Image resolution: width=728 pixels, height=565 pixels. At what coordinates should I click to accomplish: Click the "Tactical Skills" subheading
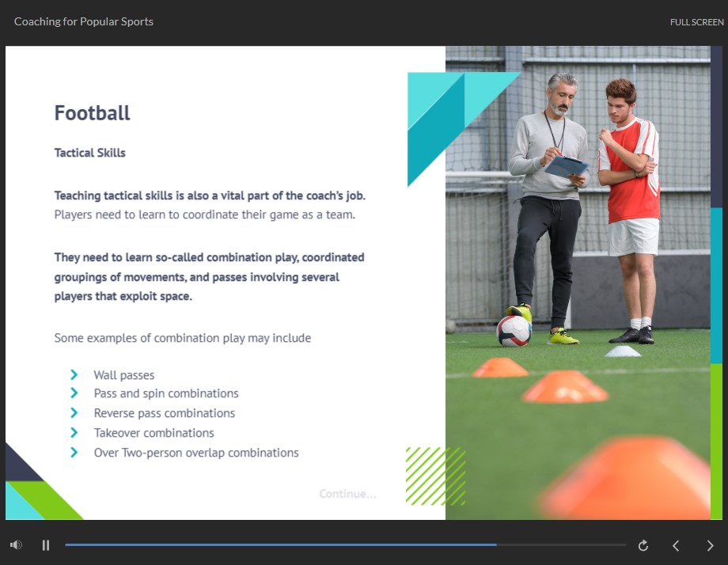[x=89, y=153]
